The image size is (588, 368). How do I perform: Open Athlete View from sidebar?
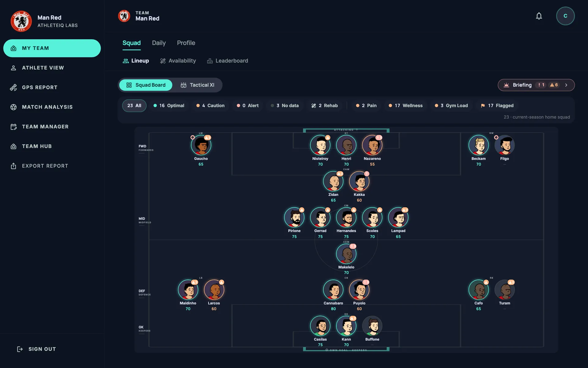(52, 68)
